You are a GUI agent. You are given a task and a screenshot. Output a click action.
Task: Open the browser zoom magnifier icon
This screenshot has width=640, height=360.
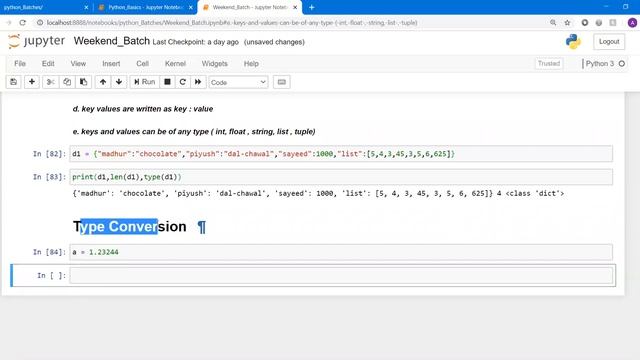553,23
